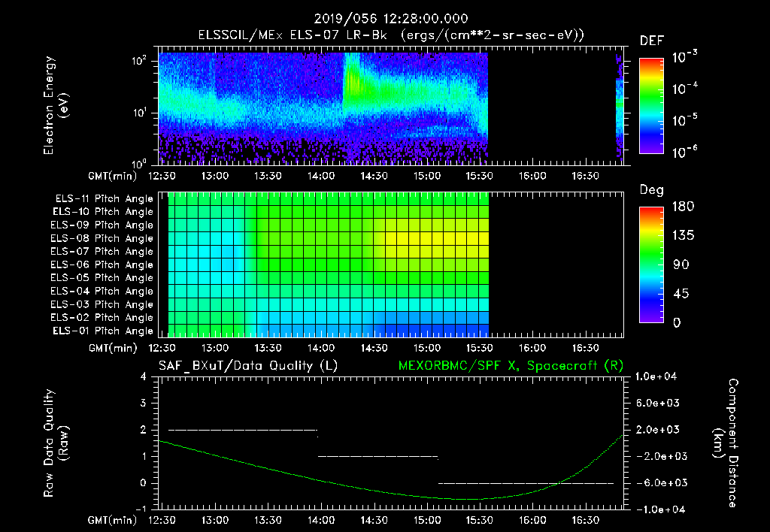Viewport: 770px width, 532px height.
Task: Click the Deg color bar label
Action: point(651,190)
